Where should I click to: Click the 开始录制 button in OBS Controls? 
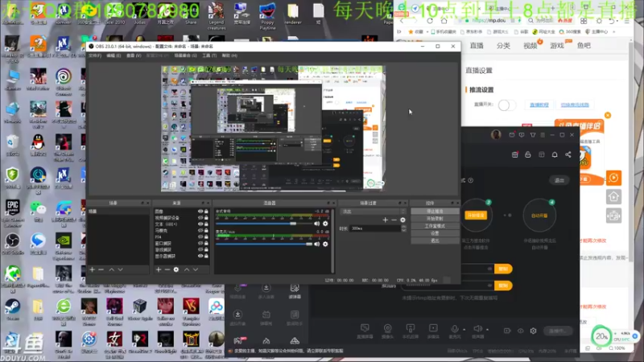click(435, 218)
